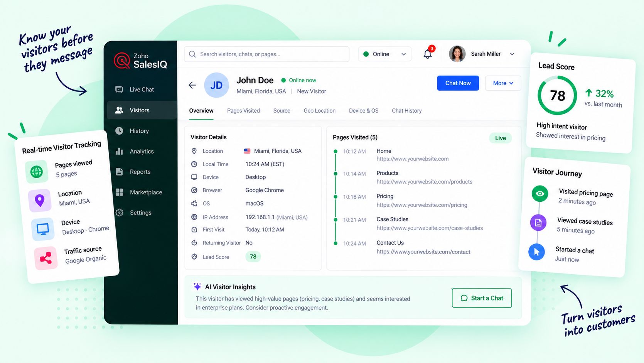
Task: Click the Lead Score icon in Visitor Details
Action: pos(194,257)
